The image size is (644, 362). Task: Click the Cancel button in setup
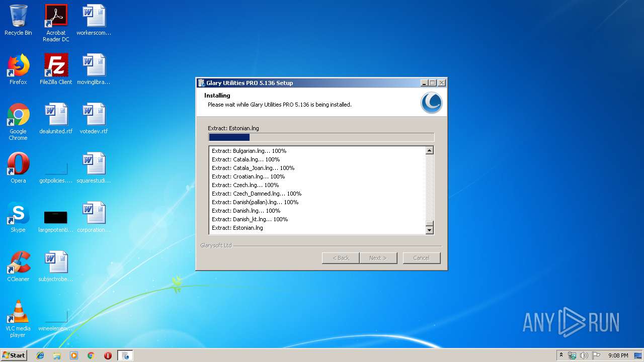(422, 258)
